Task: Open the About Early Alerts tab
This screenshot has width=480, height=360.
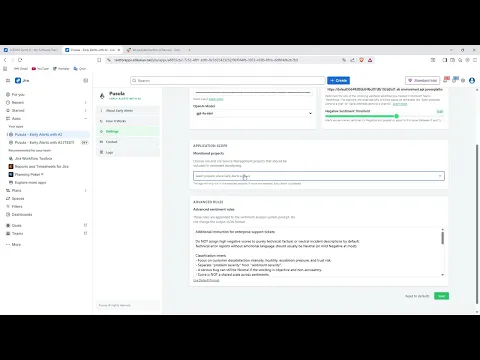Action: pyautogui.click(x=128, y=111)
